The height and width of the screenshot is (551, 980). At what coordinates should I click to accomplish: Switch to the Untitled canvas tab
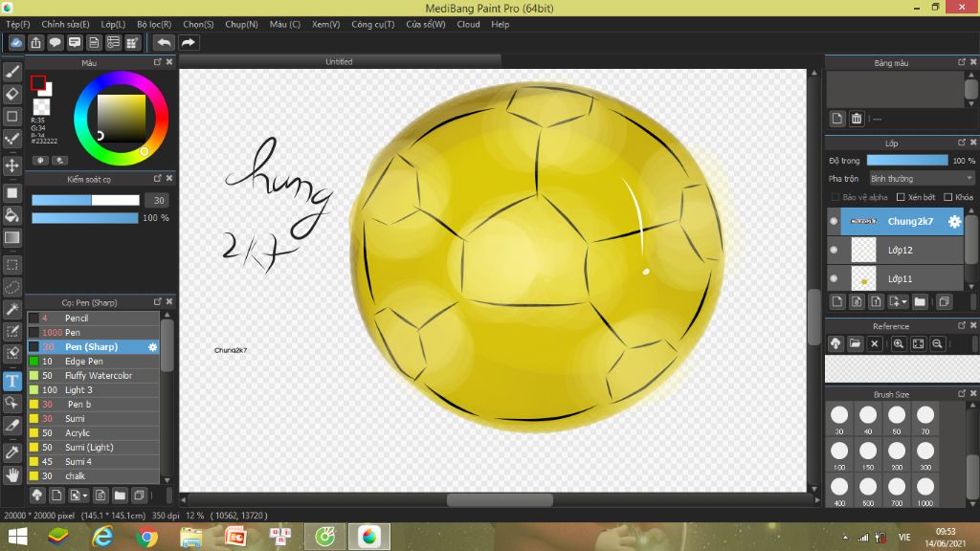coord(339,61)
